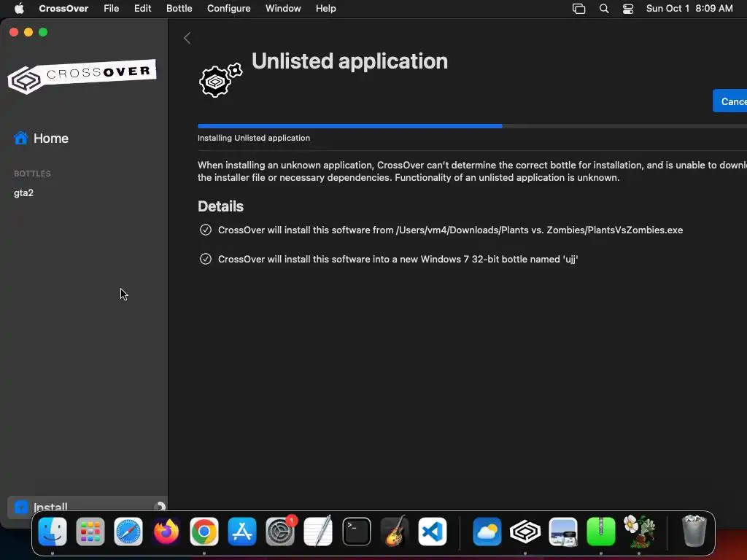
Task: Click the installation progress bar
Action: pyautogui.click(x=472, y=126)
